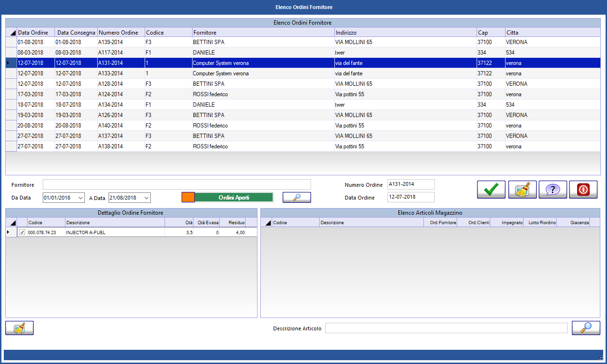The image size is (607, 364).
Task: Click the broom button below order details
Action: coord(19,328)
